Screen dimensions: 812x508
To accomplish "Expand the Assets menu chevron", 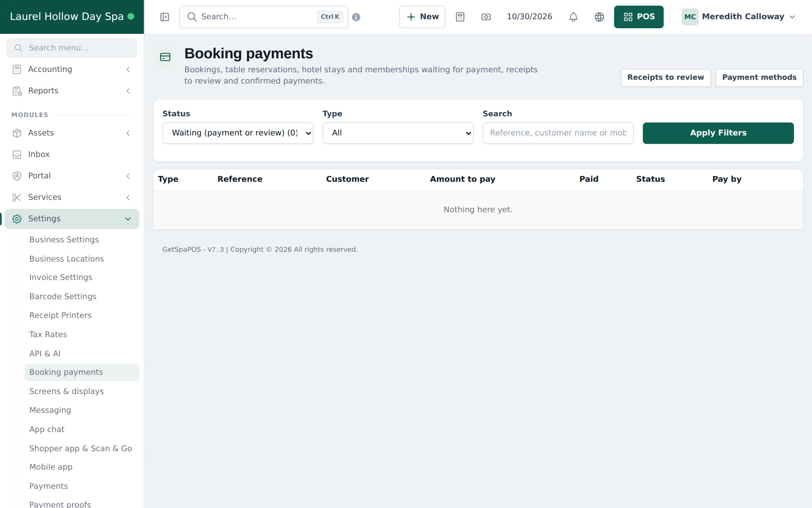I will 128,133.
